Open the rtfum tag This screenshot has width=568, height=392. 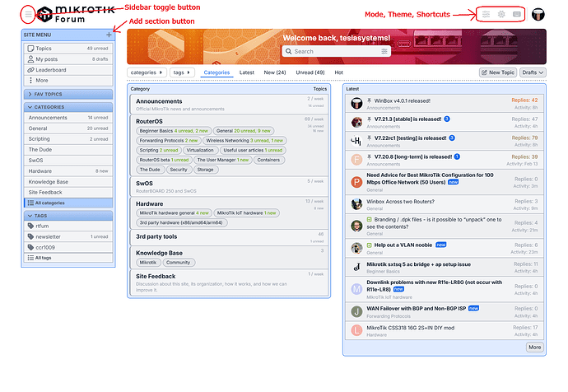coord(68,226)
